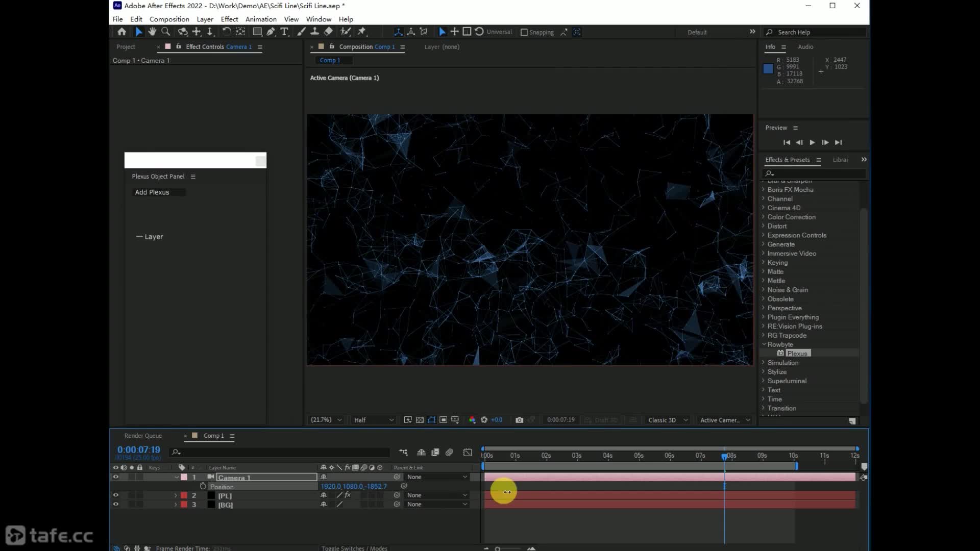
Task: Open the show channel color icon
Action: pyautogui.click(x=472, y=420)
